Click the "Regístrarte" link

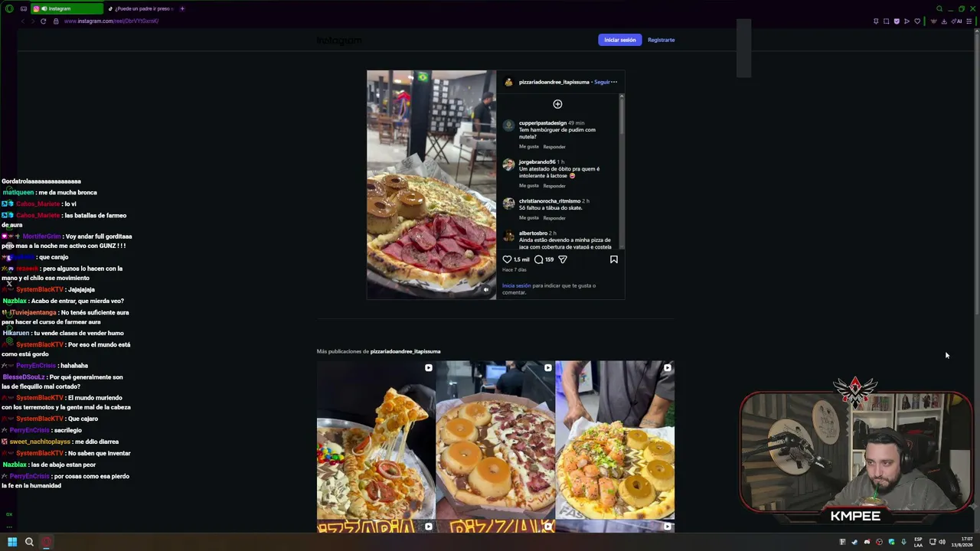click(661, 40)
